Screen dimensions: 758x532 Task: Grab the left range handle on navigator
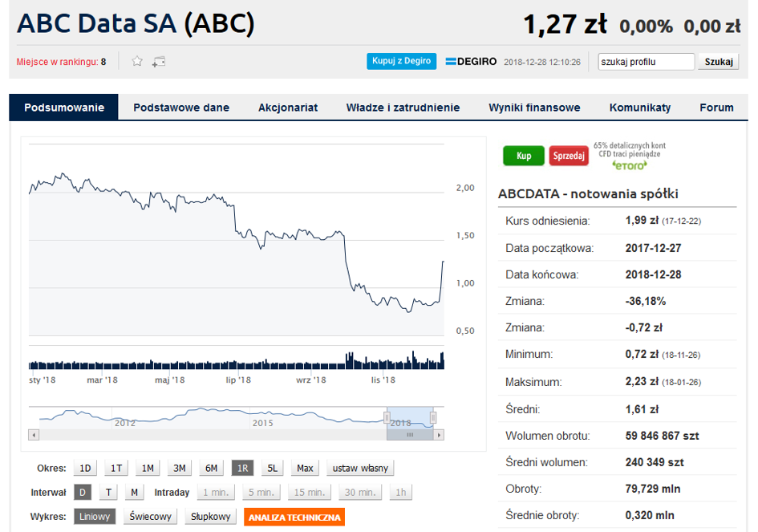tap(387, 417)
